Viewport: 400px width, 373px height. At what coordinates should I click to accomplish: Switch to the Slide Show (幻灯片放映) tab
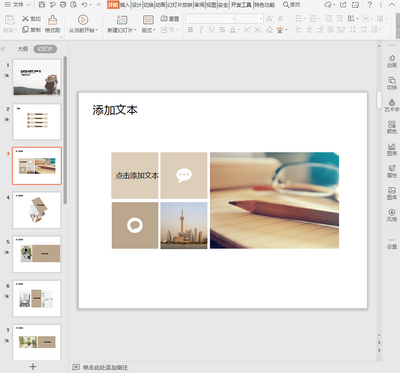pyautogui.click(x=180, y=5)
